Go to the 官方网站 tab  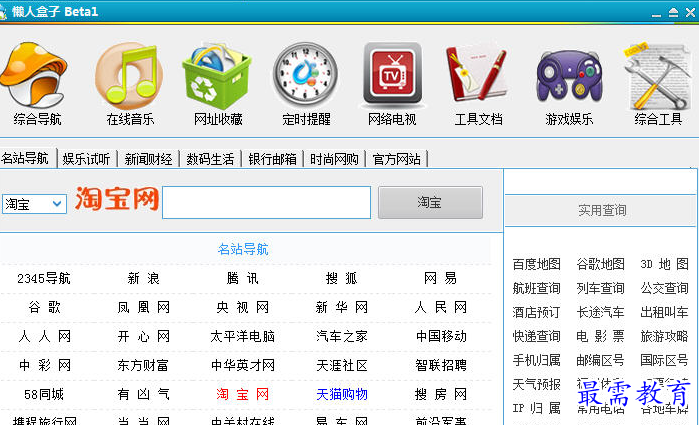coord(396,159)
